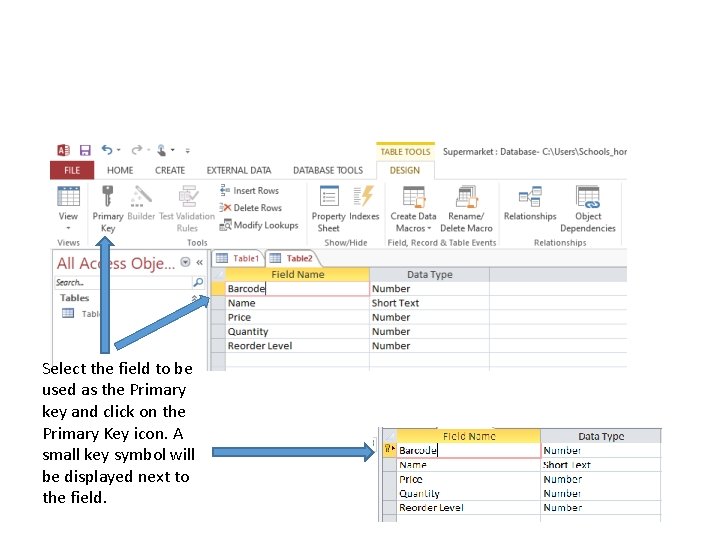
Task: Open the Indexes window
Action: [x=364, y=203]
